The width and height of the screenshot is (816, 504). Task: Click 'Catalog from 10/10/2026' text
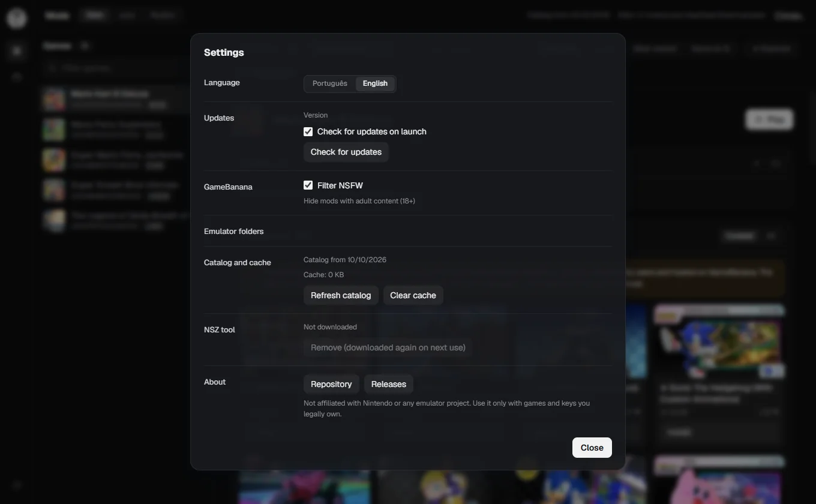pyautogui.click(x=345, y=260)
